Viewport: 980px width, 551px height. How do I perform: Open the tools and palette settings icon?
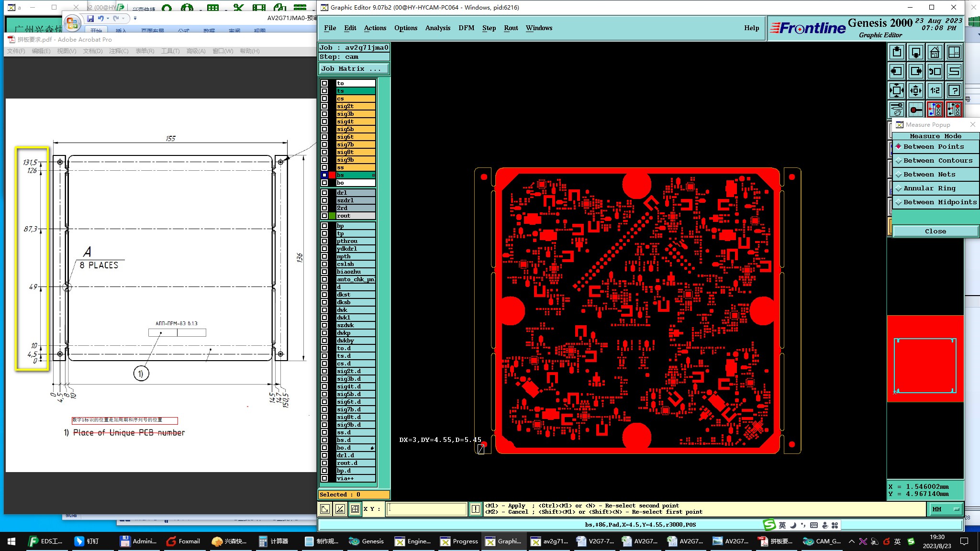tap(897, 110)
